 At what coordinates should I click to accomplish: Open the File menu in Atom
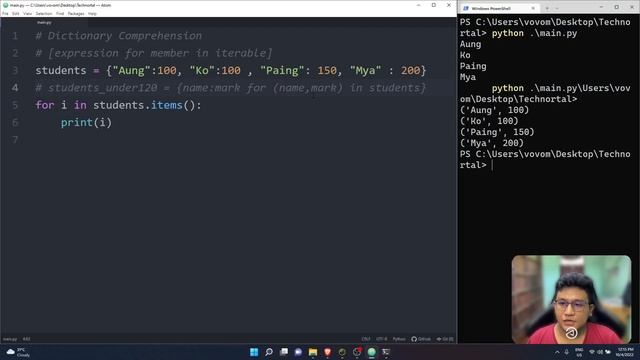point(5,13)
